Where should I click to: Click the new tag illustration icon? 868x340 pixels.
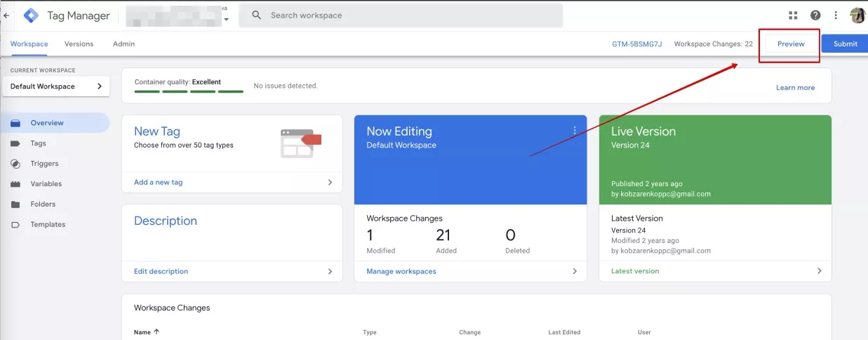[300, 143]
